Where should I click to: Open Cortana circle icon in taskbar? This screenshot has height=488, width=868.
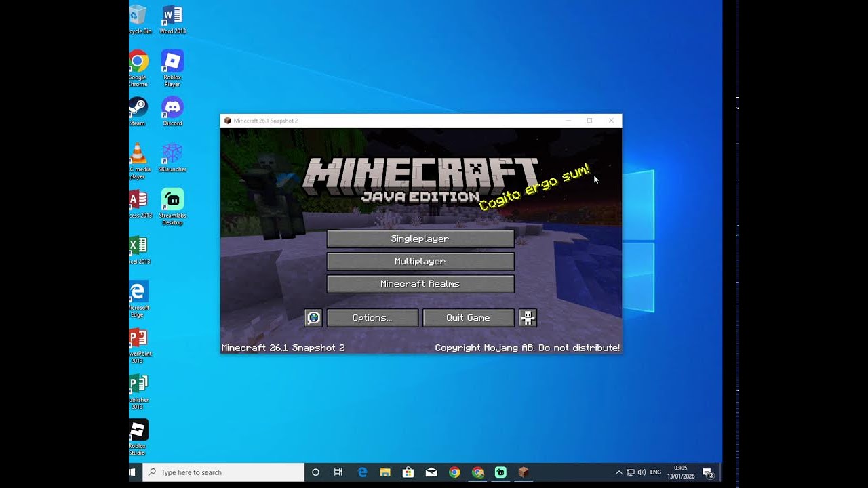click(x=315, y=472)
